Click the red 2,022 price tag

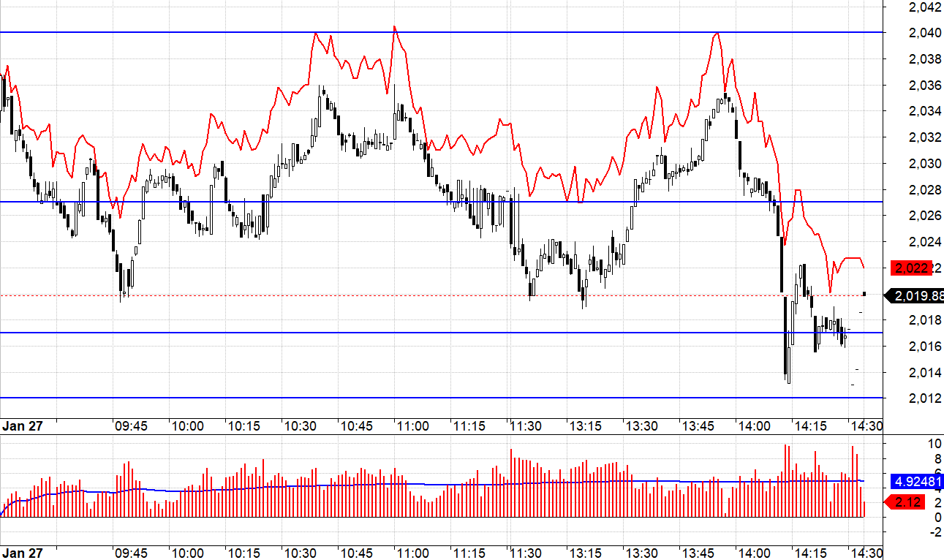coord(911,268)
